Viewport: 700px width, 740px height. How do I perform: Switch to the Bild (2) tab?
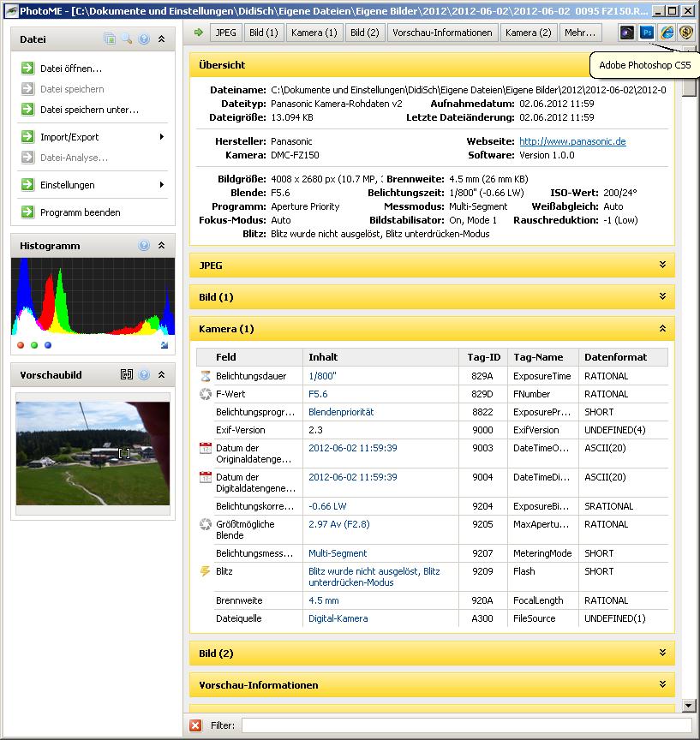tap(365, 33)
